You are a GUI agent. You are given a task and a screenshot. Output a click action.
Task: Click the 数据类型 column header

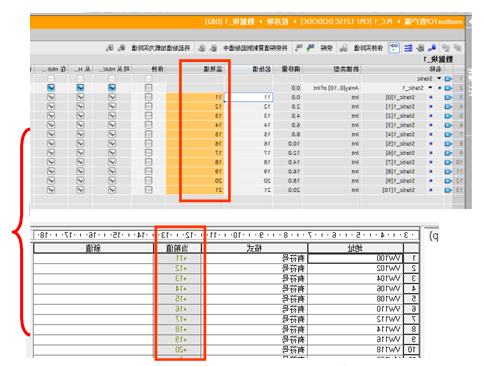(332, 69)
